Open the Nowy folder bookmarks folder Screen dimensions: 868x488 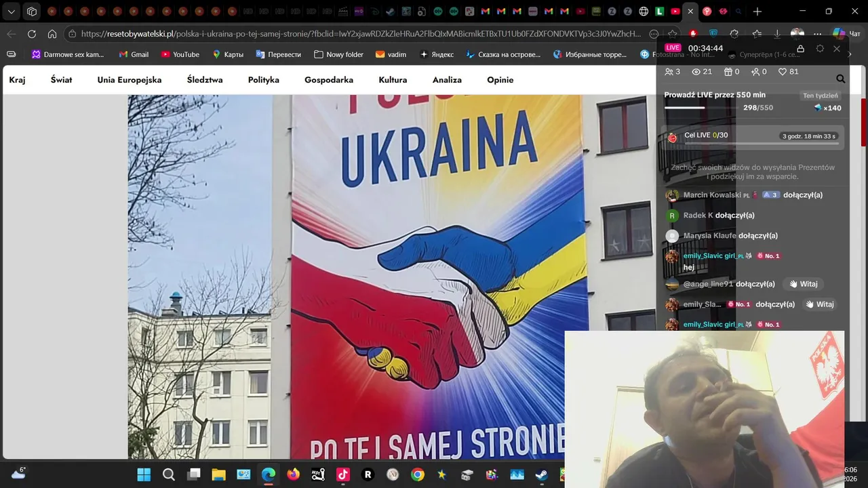pos(338,54)
